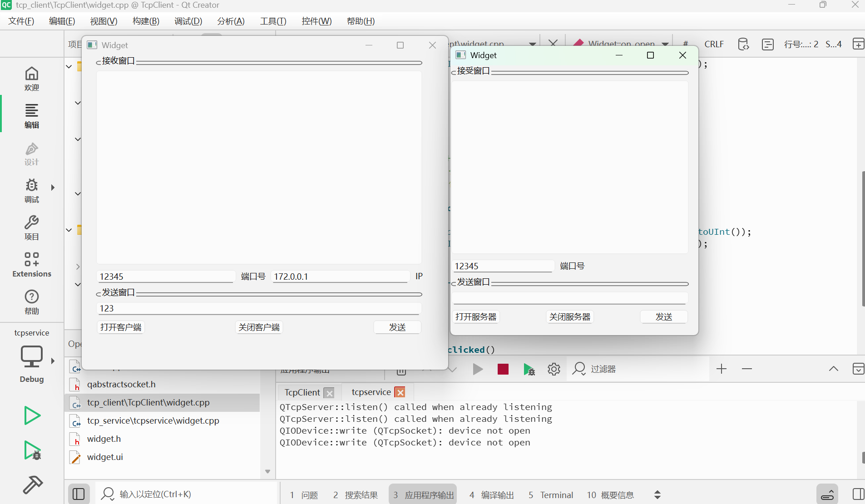Collapse the application output pane
Viewport: 865px width, 504px height.
coord(834,369)
